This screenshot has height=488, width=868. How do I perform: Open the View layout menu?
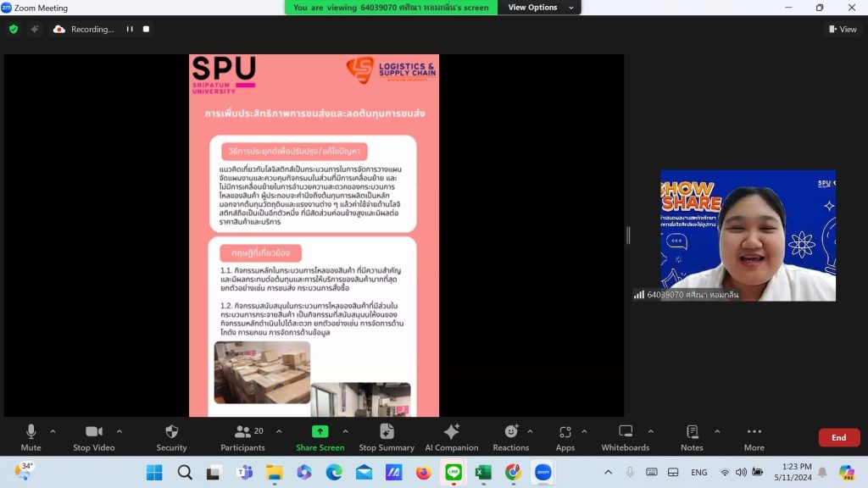pyautogui.click(x=843, y=29)
